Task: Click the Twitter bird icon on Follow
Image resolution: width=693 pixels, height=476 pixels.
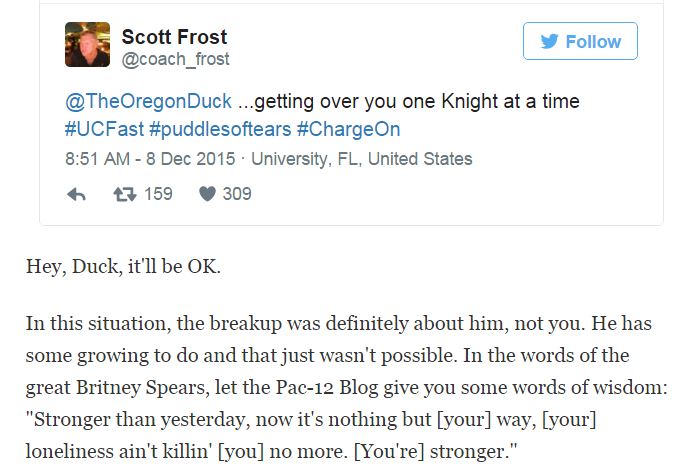Action: [549, 41]
